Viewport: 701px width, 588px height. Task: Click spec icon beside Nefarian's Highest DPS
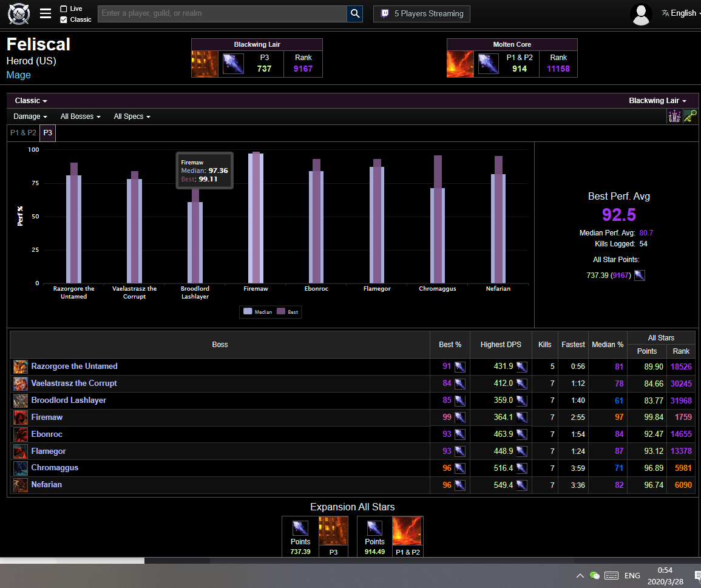[x=521, y=485]
